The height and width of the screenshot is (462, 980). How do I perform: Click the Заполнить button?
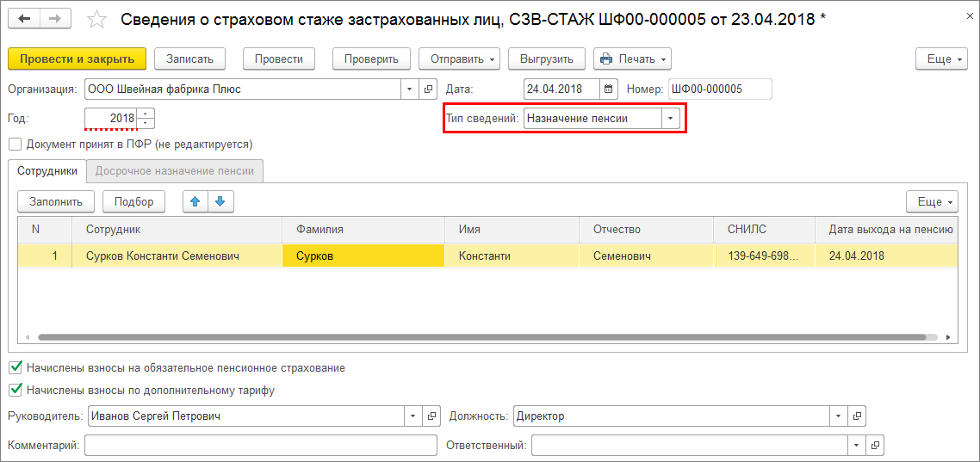pyautogui.click(x=55, y=201)
